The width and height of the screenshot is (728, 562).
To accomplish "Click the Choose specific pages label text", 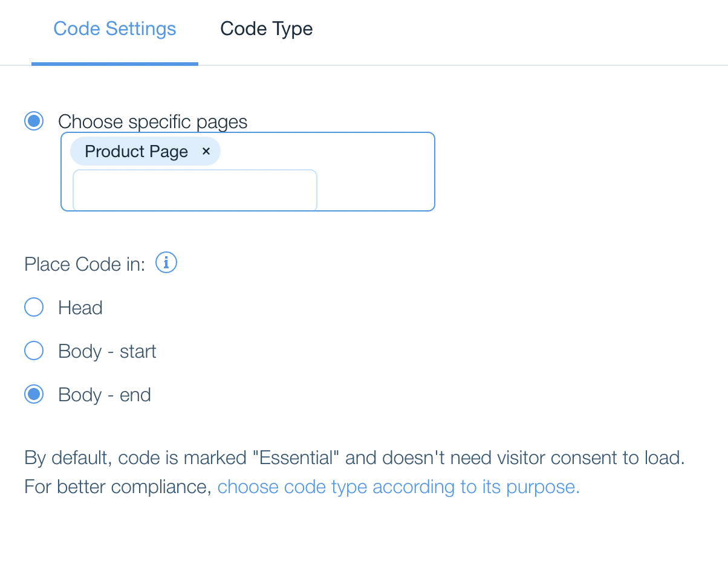I will click(x=152, y=121).
